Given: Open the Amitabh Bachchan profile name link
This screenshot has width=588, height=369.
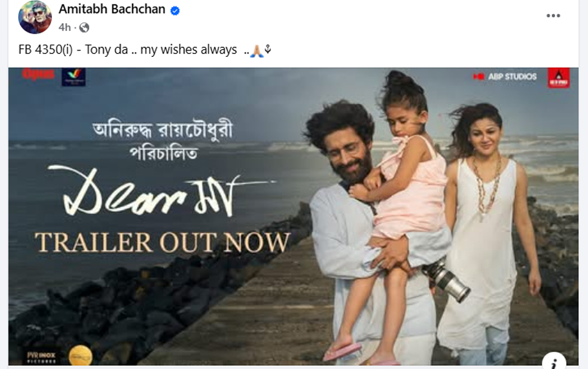Looking at the screenshot, I should point(112,9).
